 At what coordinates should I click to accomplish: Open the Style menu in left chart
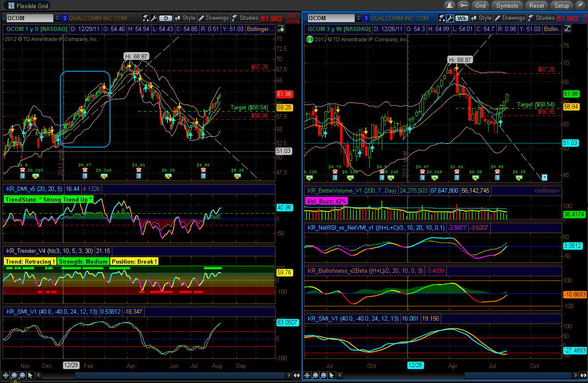pyautogui.click(x=185, y=18)
